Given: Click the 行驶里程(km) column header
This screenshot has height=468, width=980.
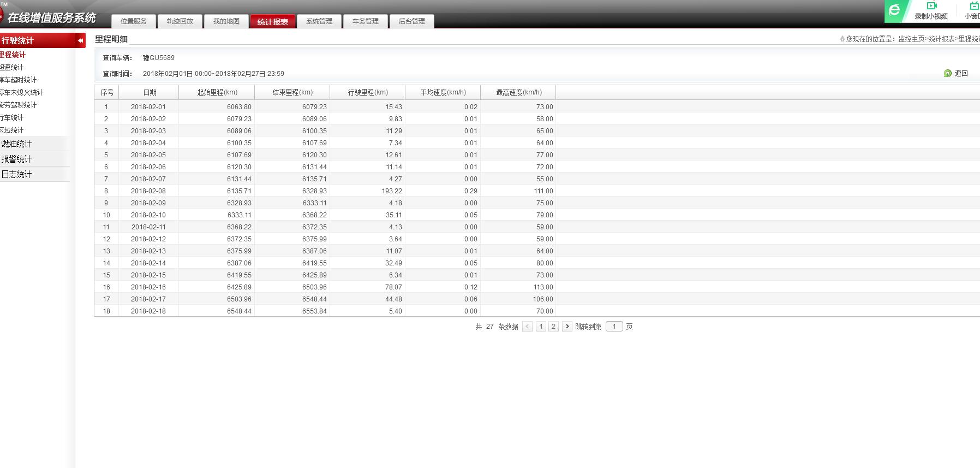Looking at the screenshot, I should (x=368, y=92).
